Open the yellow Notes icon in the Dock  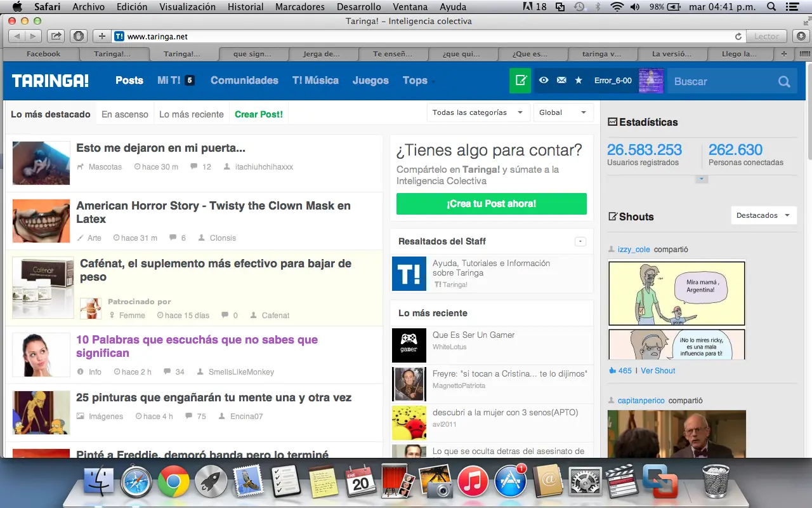pyautogui.click(x=323, y=482)
